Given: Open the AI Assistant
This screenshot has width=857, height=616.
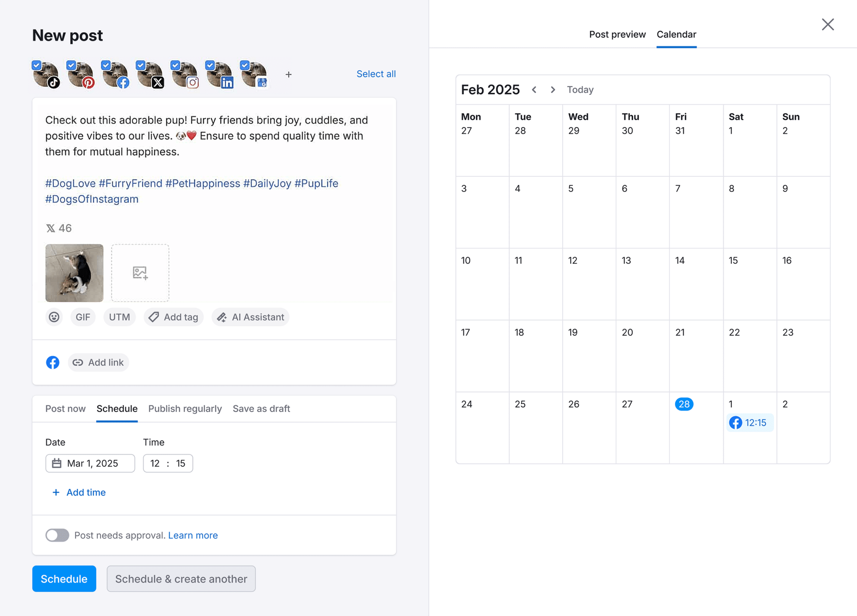Looking at the screenshot, I should (250, 317).
